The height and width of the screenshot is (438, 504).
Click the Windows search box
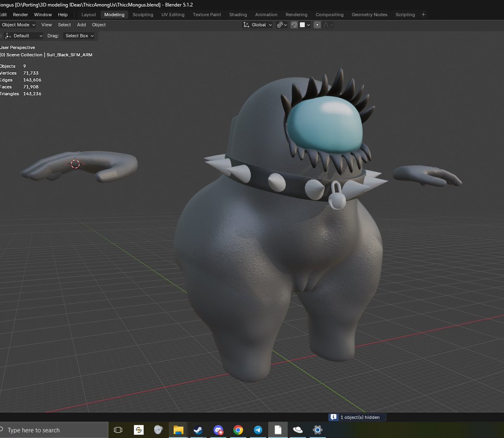coord(54,430)
